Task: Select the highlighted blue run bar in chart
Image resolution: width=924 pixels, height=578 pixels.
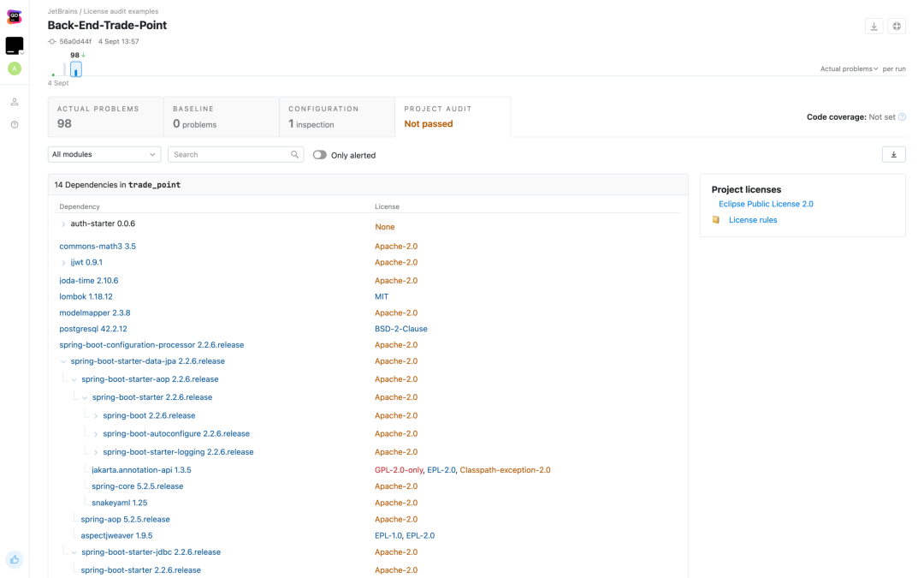Action: 76,69
